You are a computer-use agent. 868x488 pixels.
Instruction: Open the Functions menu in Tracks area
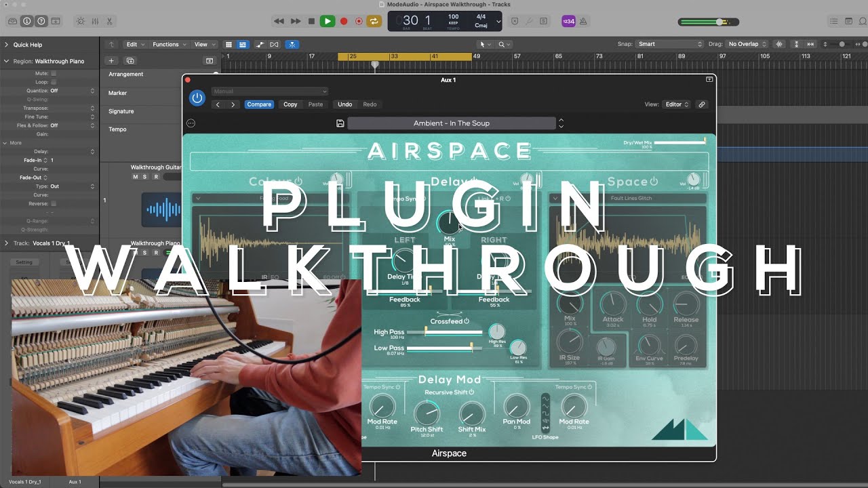click(169, 44)
